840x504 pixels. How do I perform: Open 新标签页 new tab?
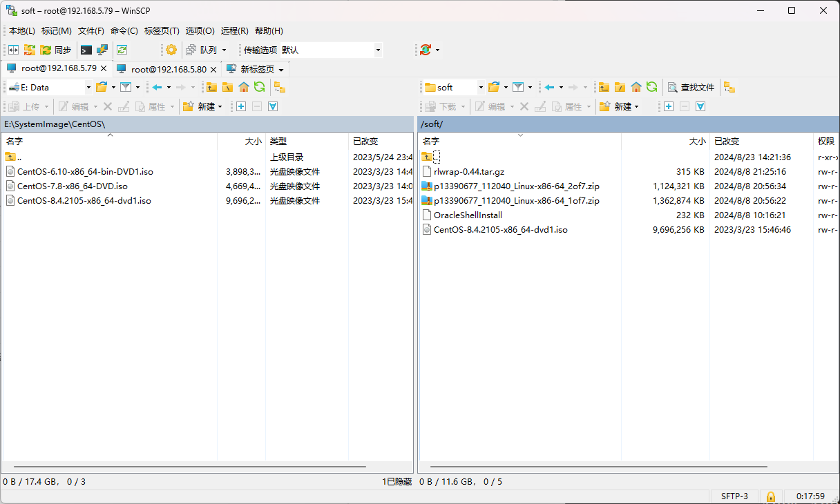(250, 69)
